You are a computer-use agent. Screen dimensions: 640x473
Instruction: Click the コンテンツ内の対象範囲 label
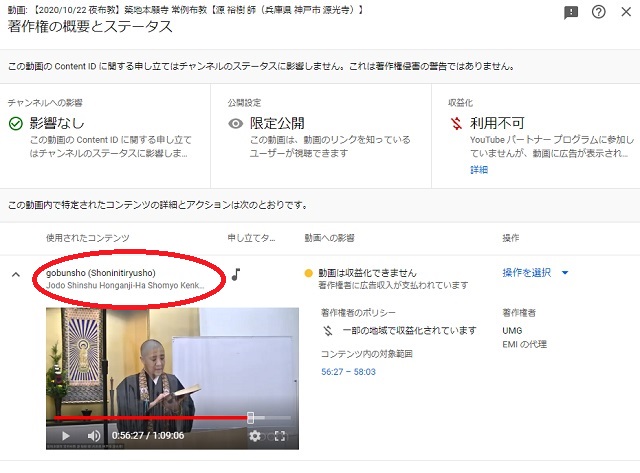[367, 354]
